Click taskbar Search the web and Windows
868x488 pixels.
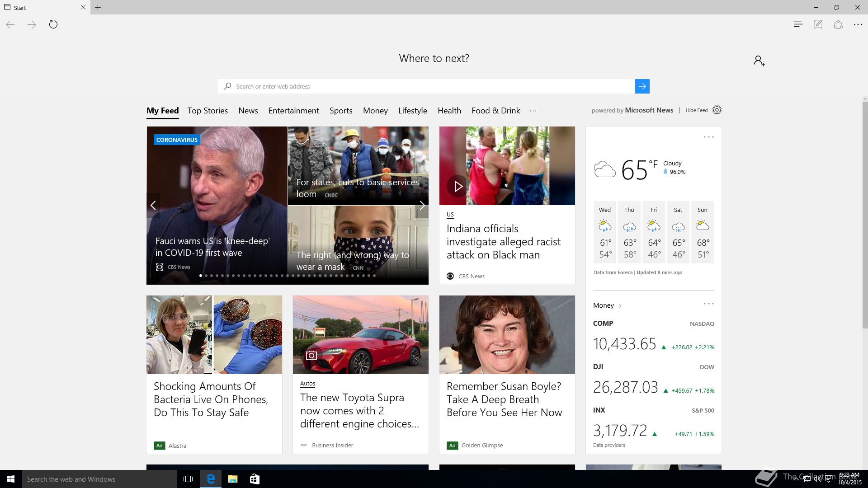99,479
